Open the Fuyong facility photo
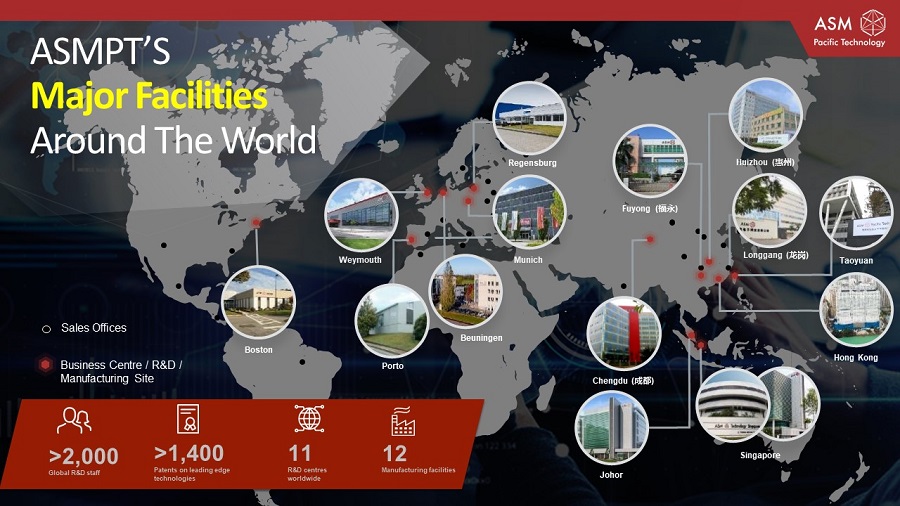The width and height of the screenshot is (900, 506). (650, 161)
